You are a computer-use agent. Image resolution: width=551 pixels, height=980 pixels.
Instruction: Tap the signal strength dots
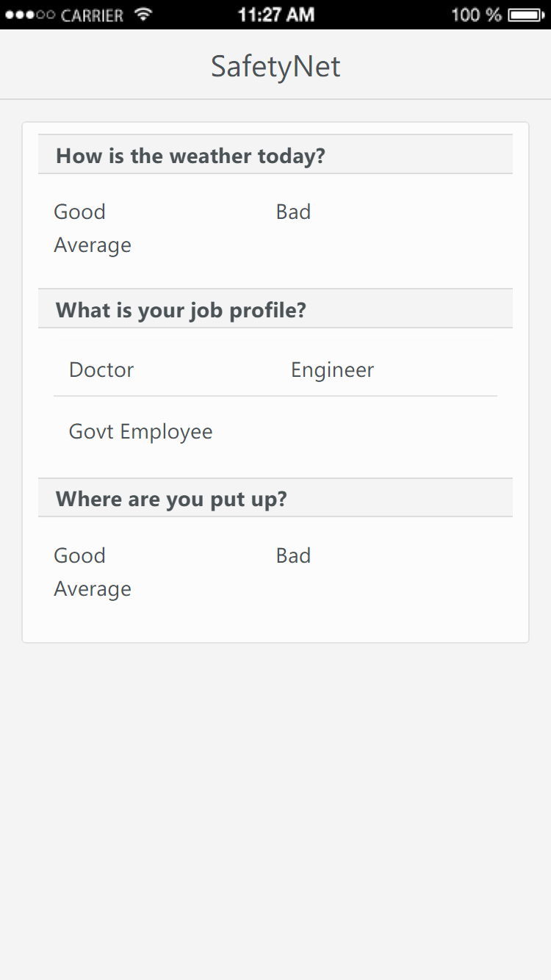(x=29, y=15)
